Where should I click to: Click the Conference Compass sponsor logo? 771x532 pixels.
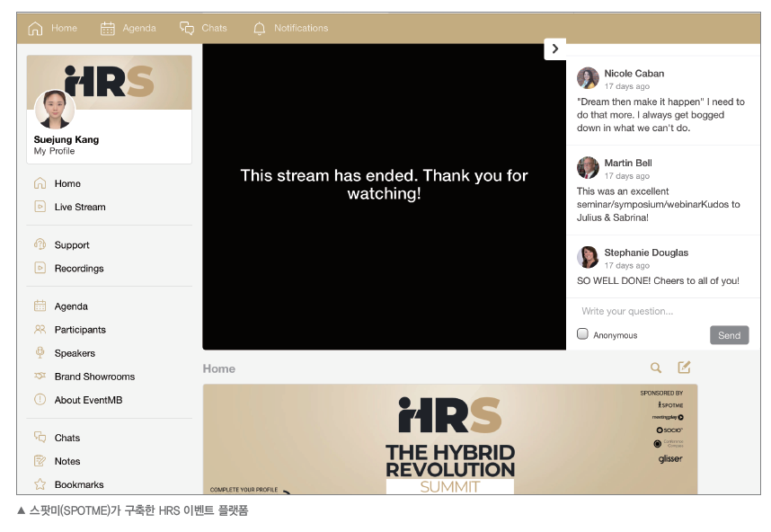tap(669, 443)
